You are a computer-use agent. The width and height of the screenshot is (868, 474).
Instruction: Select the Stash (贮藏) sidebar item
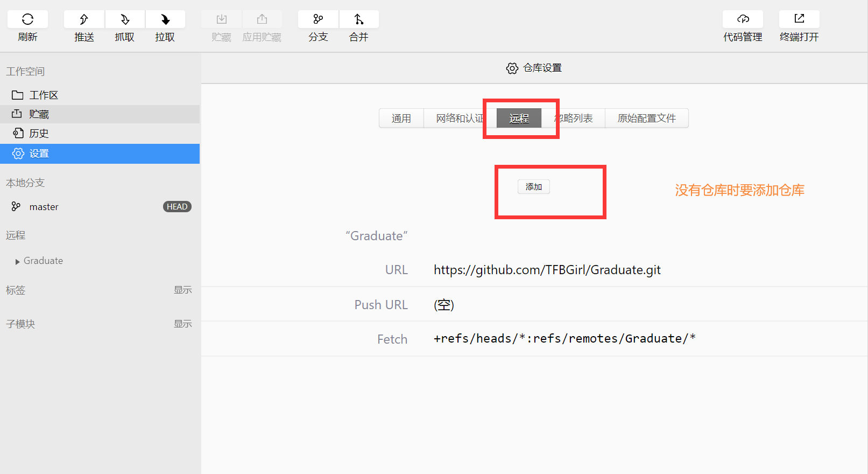point(100,114)
